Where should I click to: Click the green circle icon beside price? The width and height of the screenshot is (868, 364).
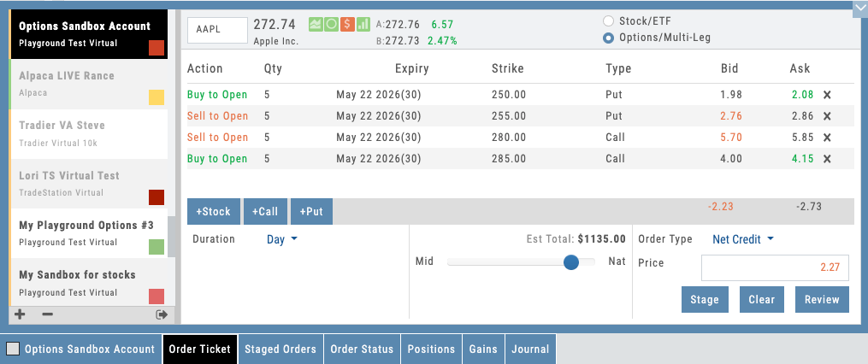(x=331, y=25)
